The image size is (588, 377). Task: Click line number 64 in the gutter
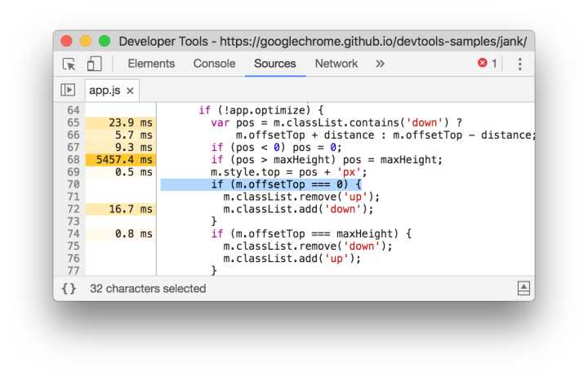pos(73,110)
